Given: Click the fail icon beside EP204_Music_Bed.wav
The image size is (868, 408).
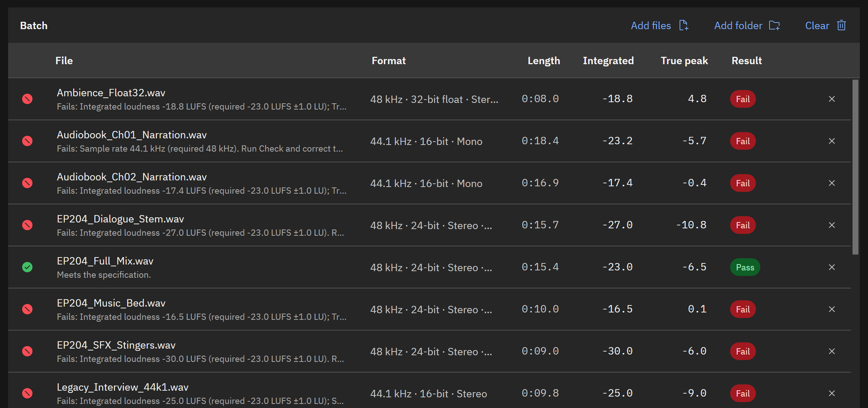Looking at the screenshot, I should [27, 309].
